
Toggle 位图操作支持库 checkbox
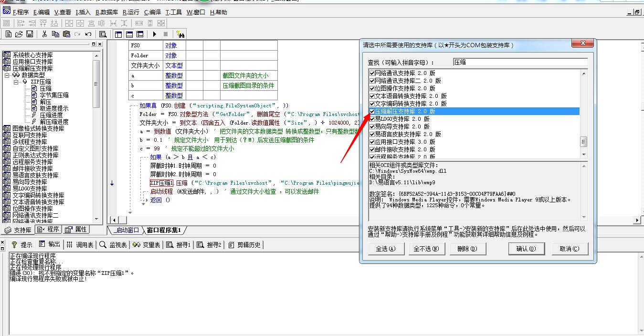(372, 88)
